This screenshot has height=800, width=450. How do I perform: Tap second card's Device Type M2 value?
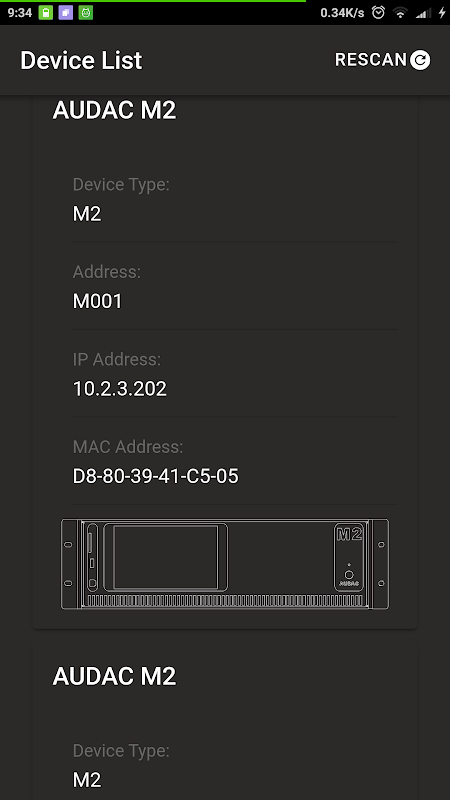pyautogui.click(x=87, y=780)
